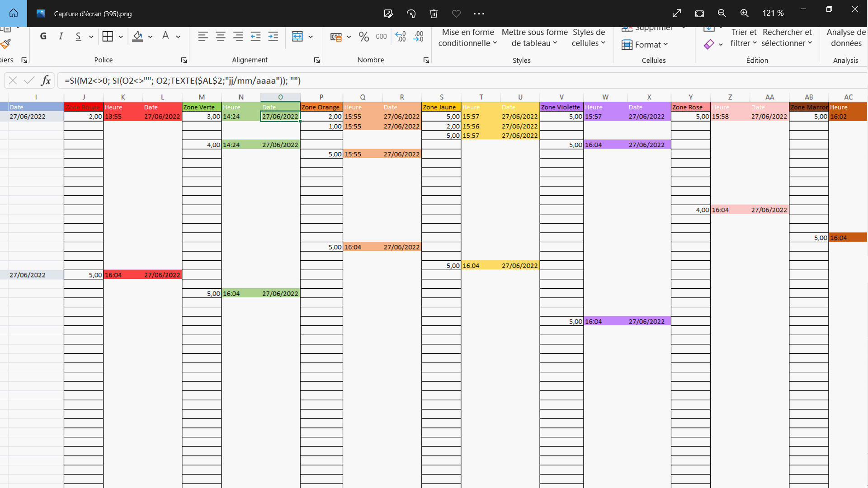Toggle favorite with the heart icon

point(456,14)
